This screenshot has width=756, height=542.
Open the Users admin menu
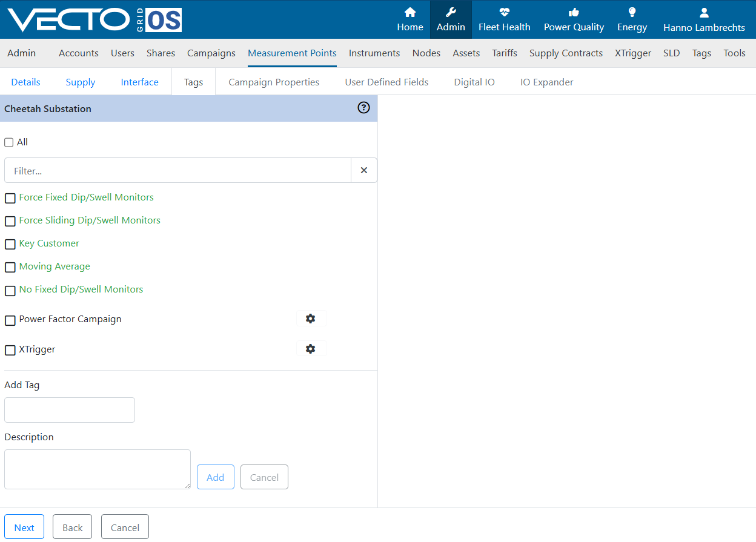tap(122, 53)
